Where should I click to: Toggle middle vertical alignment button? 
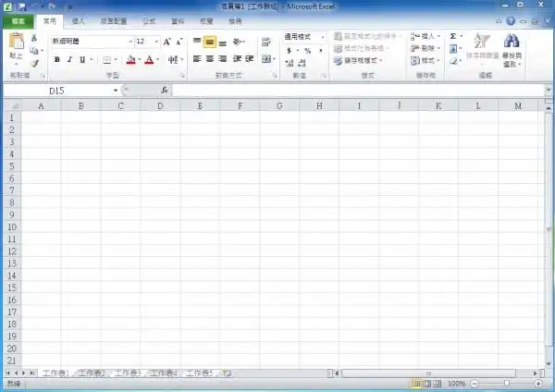pyautogui.click(x=209, y=42)
